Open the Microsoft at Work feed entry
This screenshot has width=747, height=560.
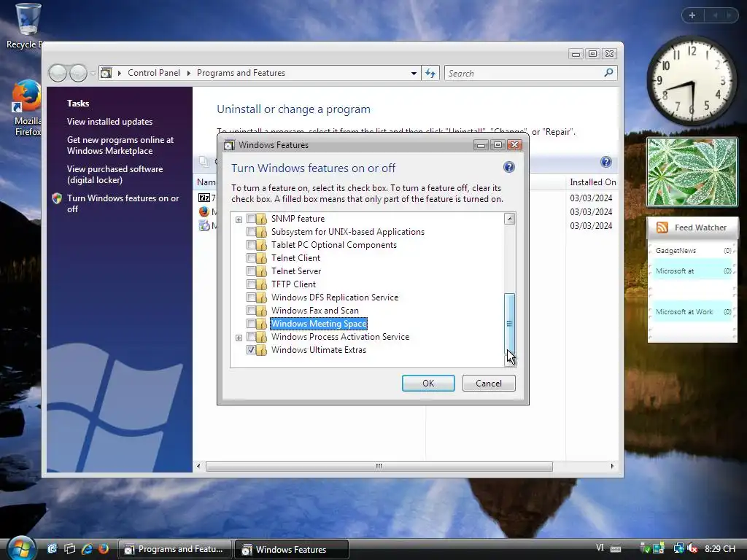693,312
